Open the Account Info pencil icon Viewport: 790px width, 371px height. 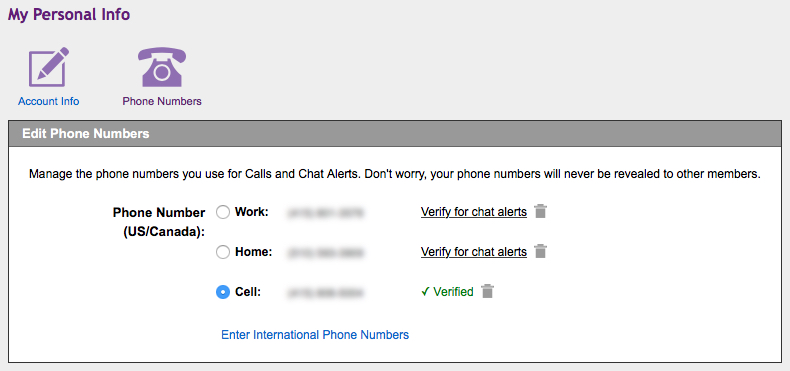pyautogui.click(x=48, y=67)
